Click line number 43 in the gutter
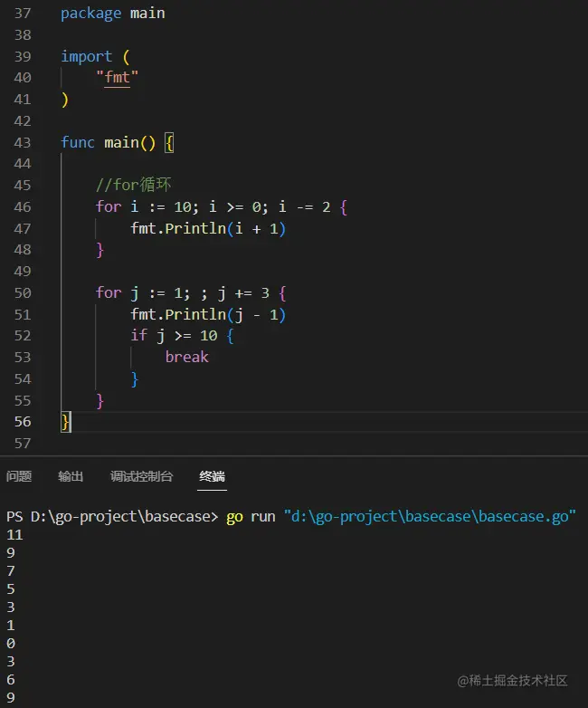The image size is (588, 708). [23, 143]
